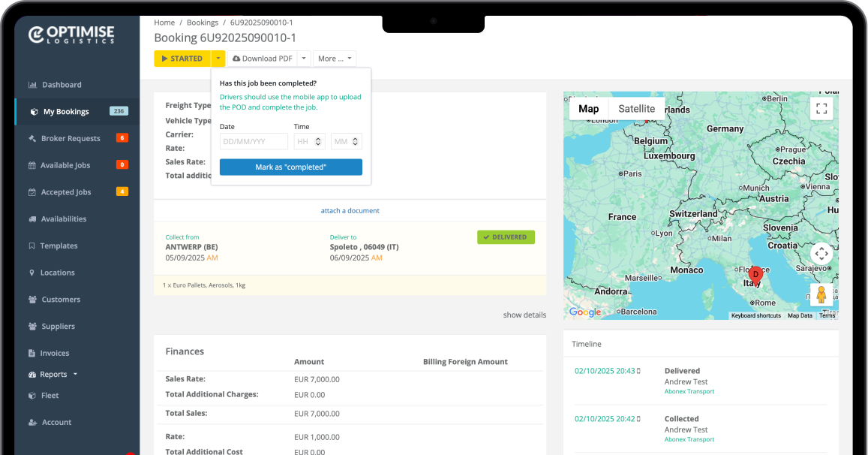
Task: Click Mark as "completed" button
Action: [x=290, y=167]
